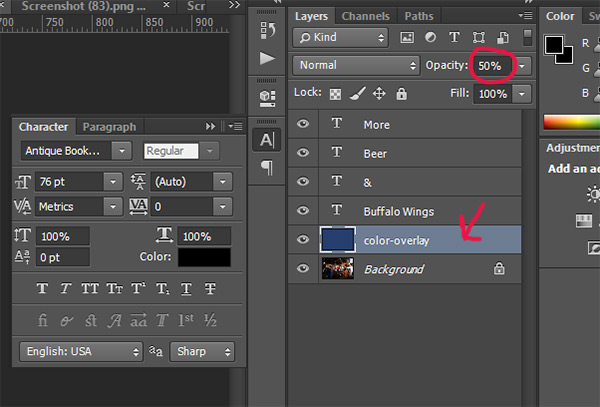Open the History panel icon
The width and height of the screenshot is (600, 407).
coord(267,30)
